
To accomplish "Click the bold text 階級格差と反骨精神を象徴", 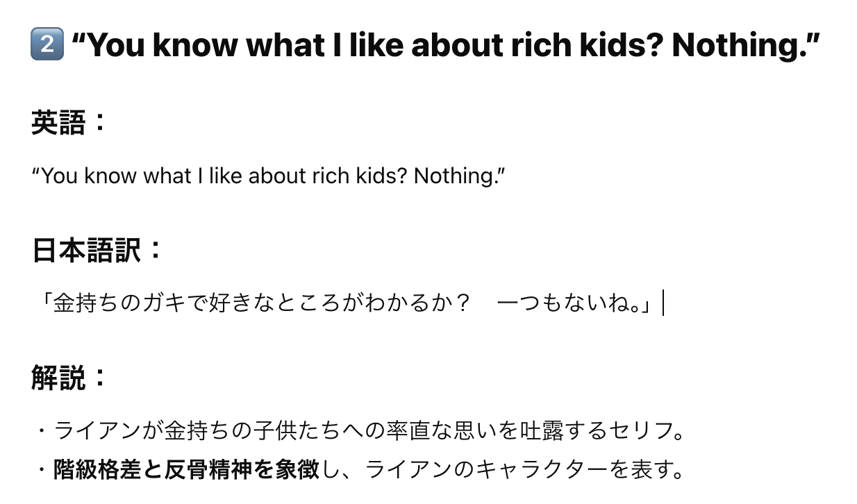I will tap(186, 471).
